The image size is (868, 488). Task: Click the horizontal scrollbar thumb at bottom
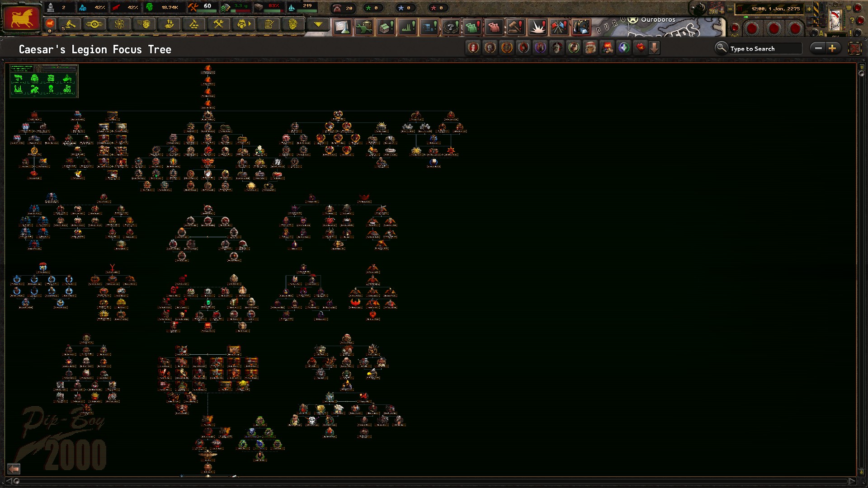pos(16,481)
